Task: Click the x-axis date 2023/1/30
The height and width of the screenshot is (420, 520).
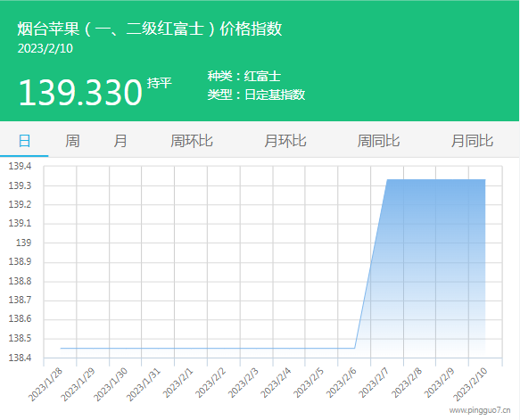Action: click(x=111, y=384)
